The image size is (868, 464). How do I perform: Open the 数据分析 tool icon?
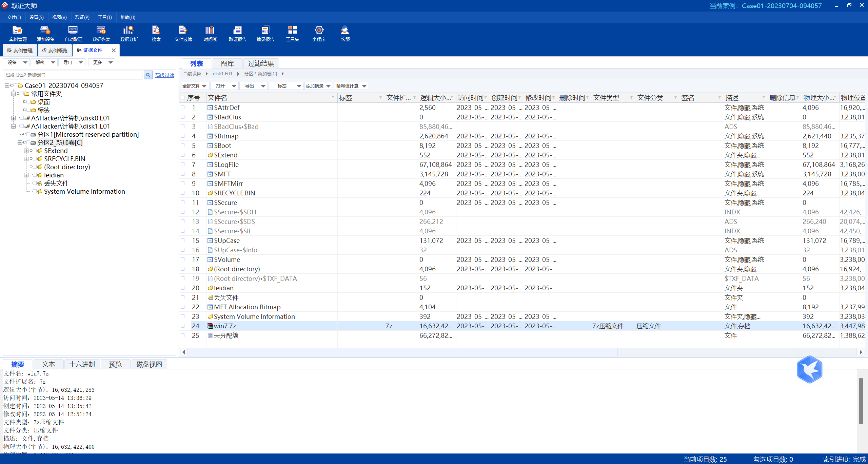tap(129, 33)
